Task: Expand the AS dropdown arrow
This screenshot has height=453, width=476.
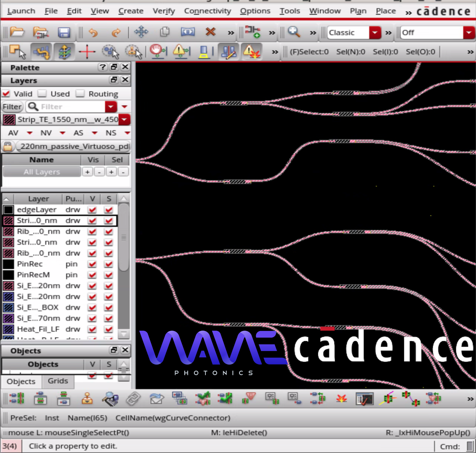Action: click(x=95, y=133)
